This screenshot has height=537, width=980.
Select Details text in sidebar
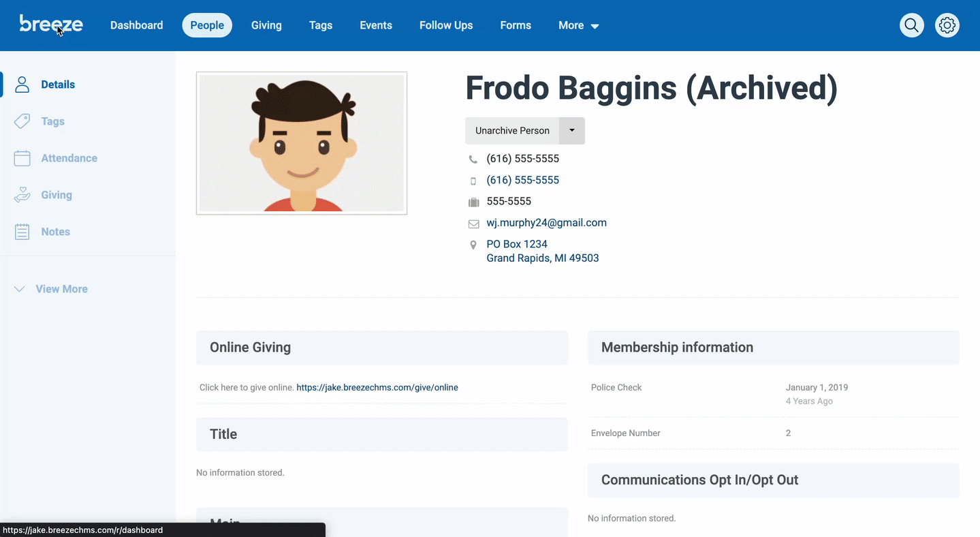coord(58,85)
